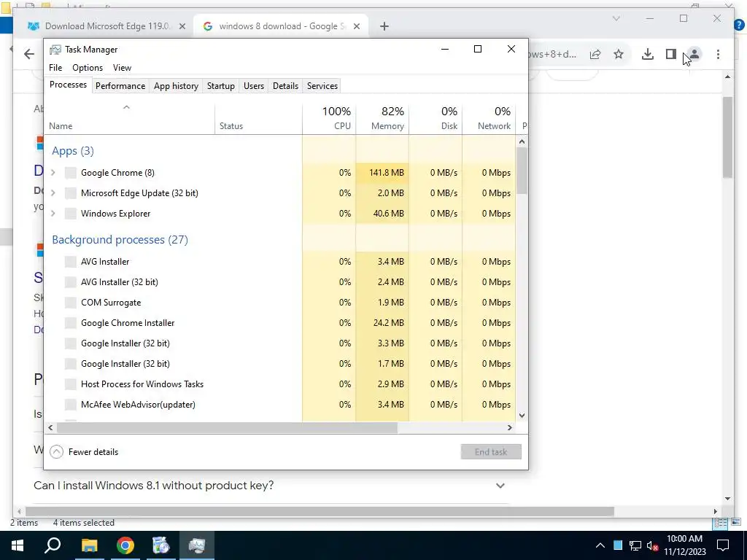747x560 pixels.
Task: Switch to Google Chrome on the taskbar
Action: tap(125, 545)
